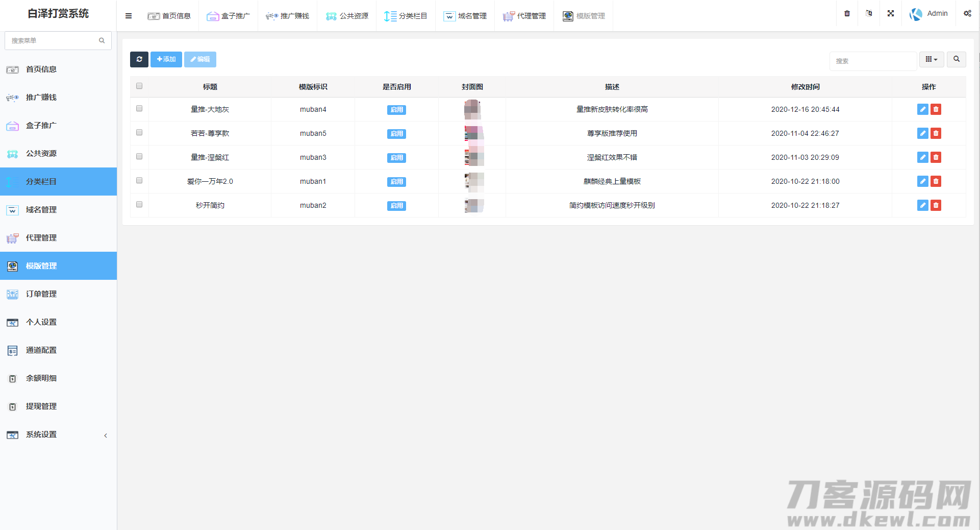This screenshot has height=530, width=980.
Task: Click the trash icon in top header
Action: tap(847, 14)
